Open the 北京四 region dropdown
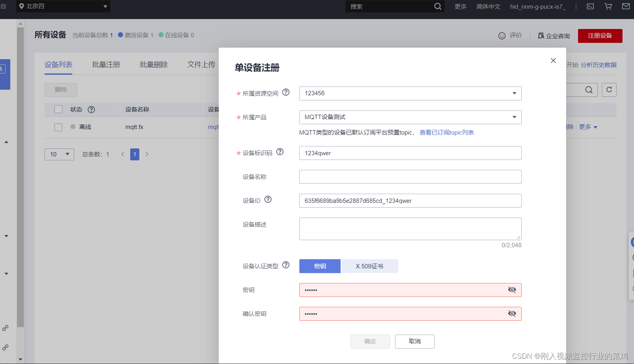The height and width of the screenshot is (364, 634). point(63,6)
